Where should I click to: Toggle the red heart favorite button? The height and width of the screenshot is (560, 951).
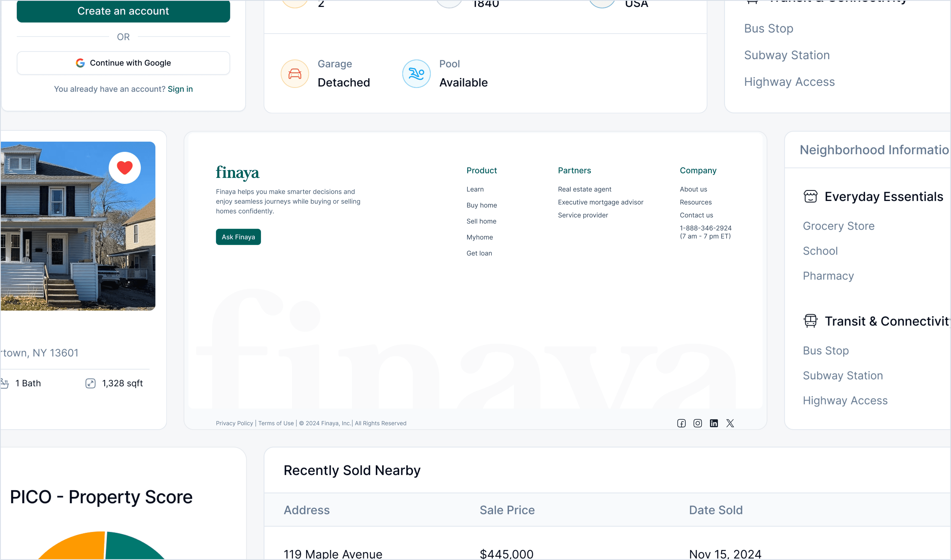click(125, 167)
